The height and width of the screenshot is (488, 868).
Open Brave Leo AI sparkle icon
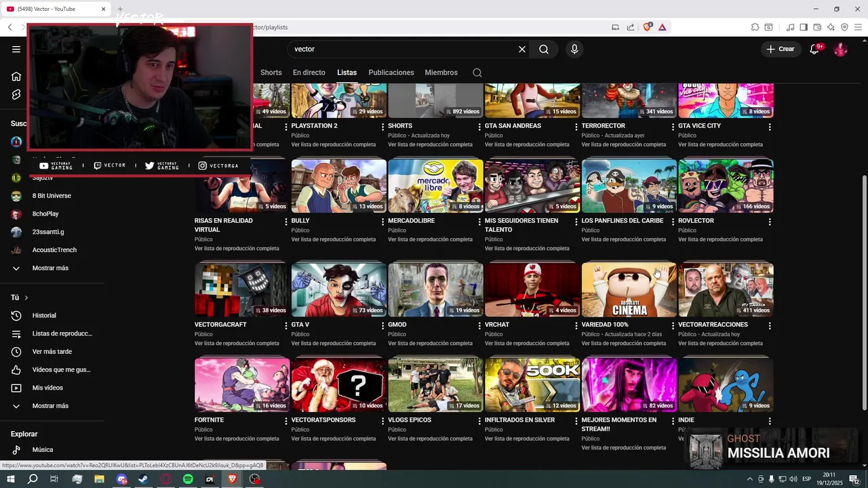coord(831,27)
